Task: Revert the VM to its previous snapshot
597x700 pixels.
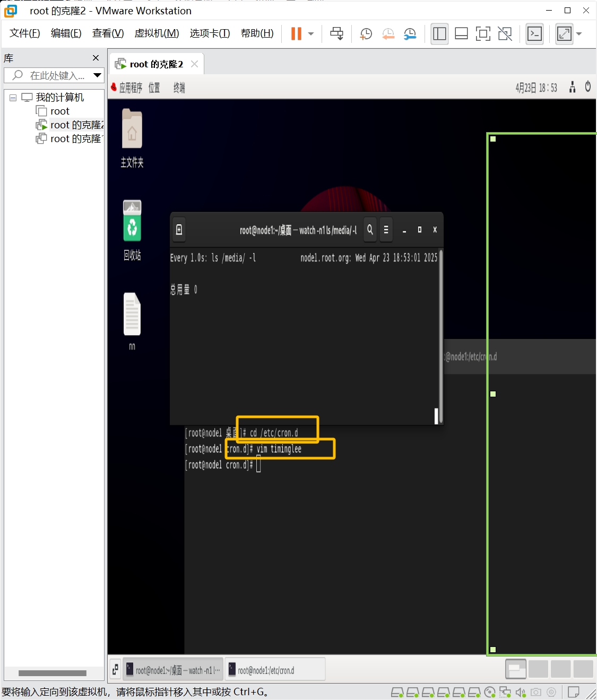Action: click(388, 34)
